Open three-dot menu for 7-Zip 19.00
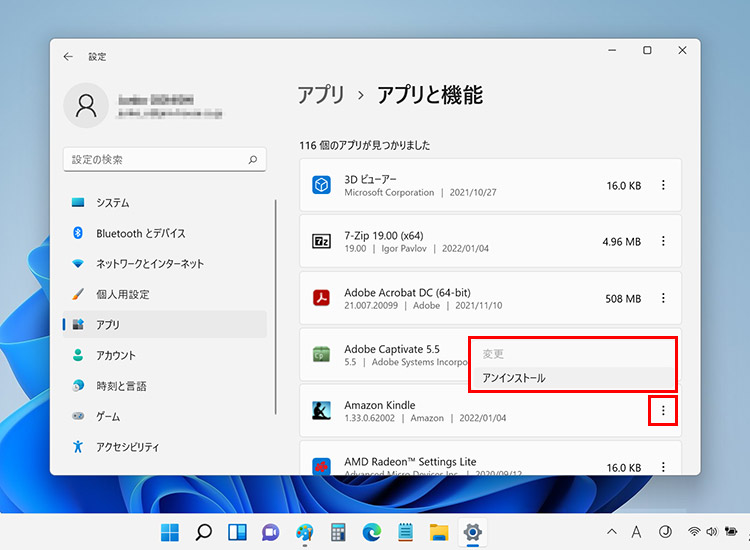This screenshot has width=750, height=550. tap(663, 241)
